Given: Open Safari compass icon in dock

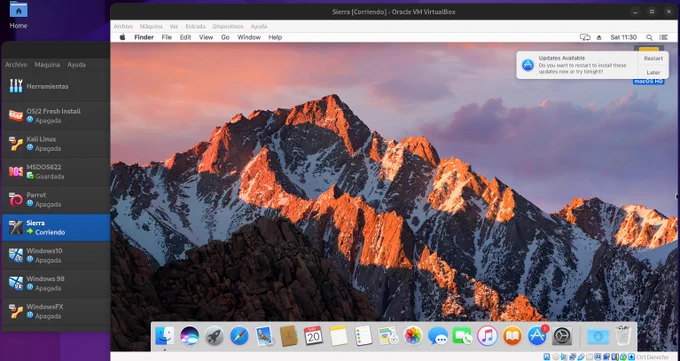Looking at the screenshot, I should pos(239,336).
